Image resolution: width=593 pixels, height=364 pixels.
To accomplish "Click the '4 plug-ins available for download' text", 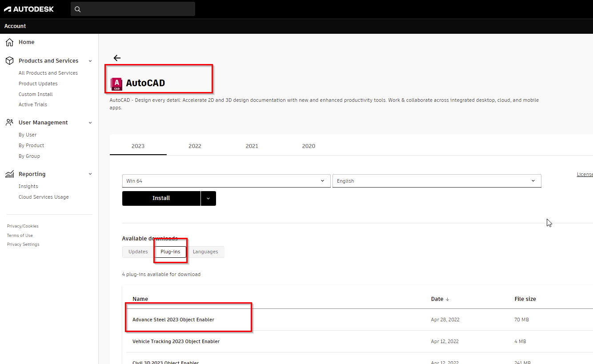I will point(161,274).
